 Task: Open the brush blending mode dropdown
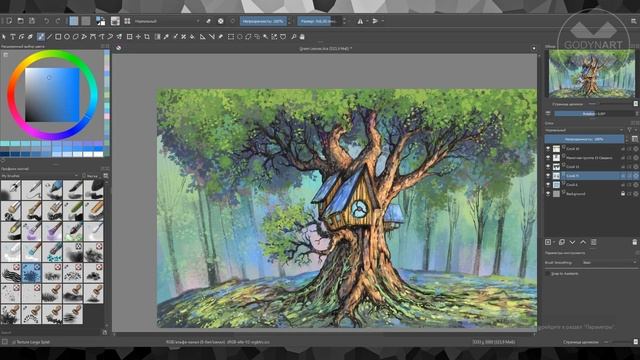[x=167, y=21]
